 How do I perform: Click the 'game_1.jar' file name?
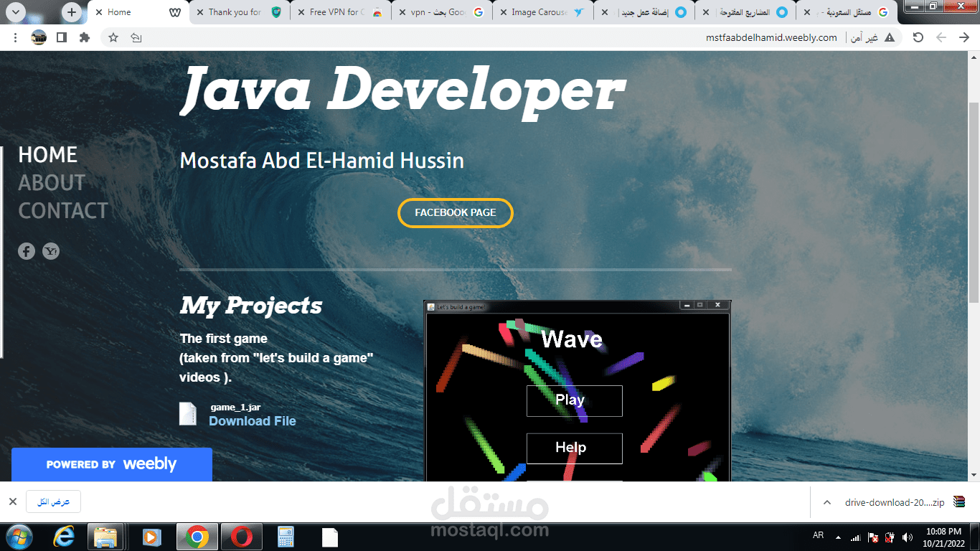pos(235,407)
